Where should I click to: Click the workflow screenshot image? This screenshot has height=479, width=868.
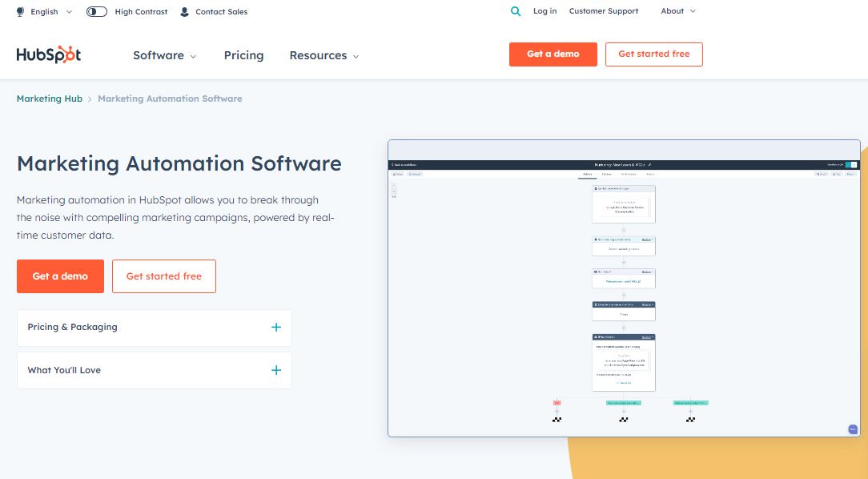click(x=624, y=288)
